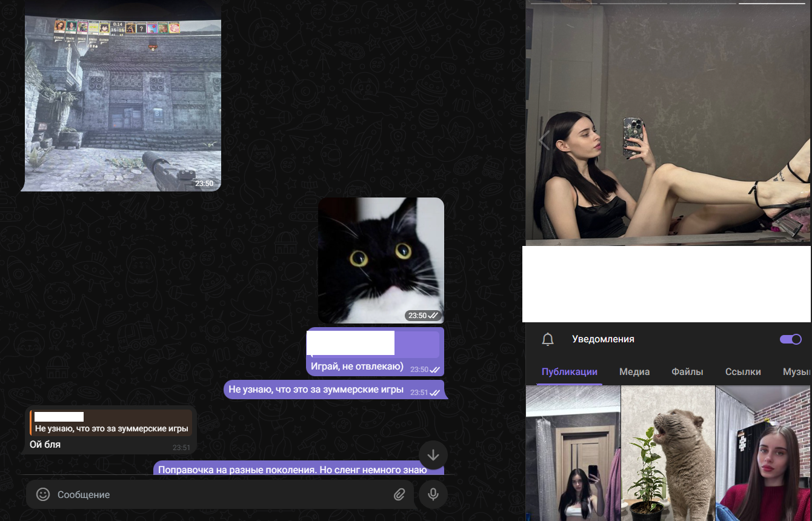812x521 pixels.
Task: Type in the Сообщение input field
Action: pos(218,494)
